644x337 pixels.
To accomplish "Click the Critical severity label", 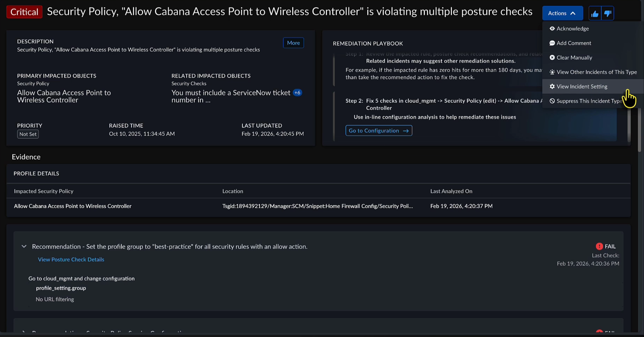I will tap(24, 12).
